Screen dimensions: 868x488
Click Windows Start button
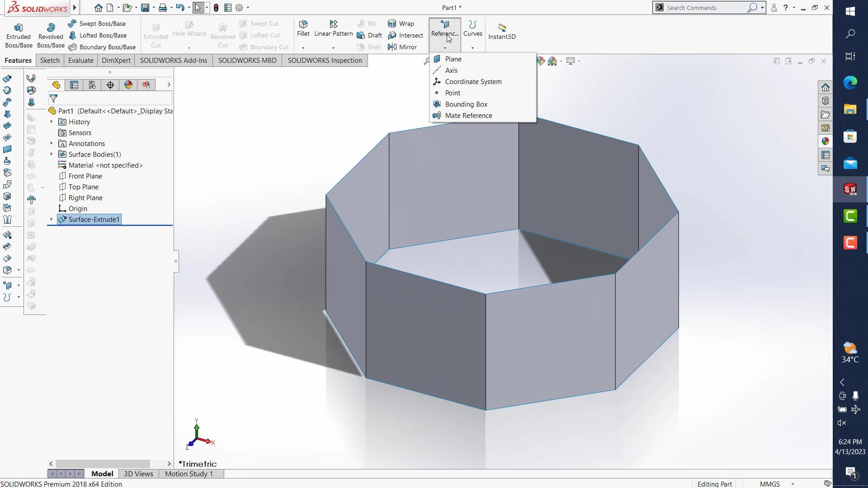[850, 11]
